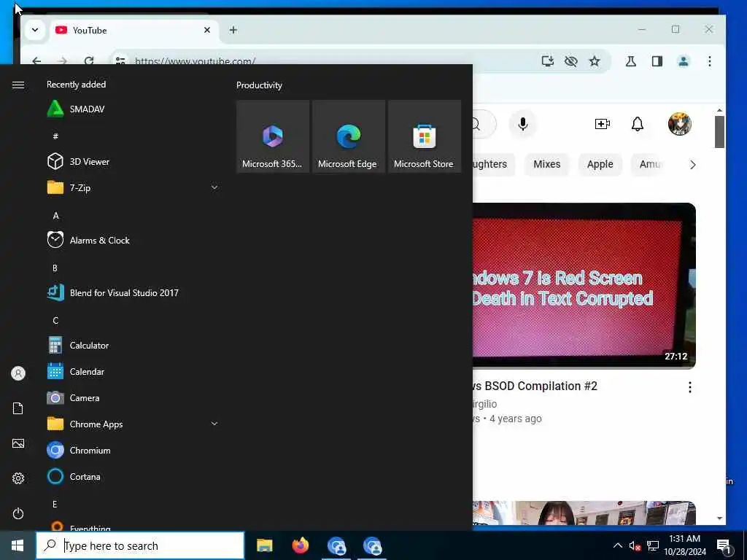This screenshot has height=560, width=747.
Task: Open the Calculator app
Action: point(133,345)
